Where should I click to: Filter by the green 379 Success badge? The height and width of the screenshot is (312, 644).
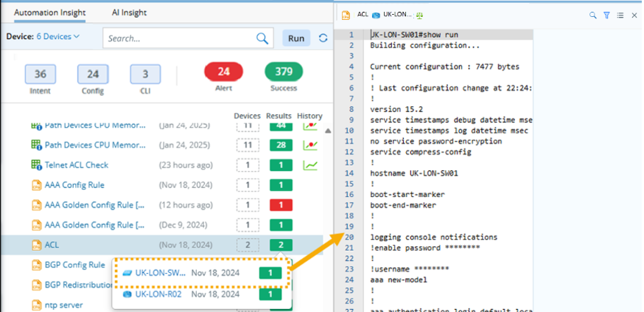coord(284,72)
